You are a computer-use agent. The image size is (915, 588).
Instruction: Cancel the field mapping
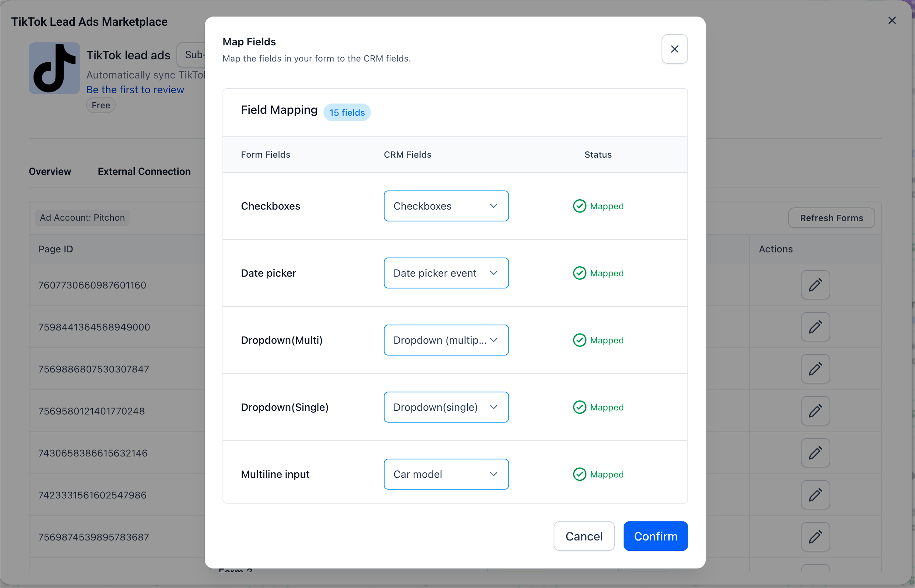[x=584, y=536]
